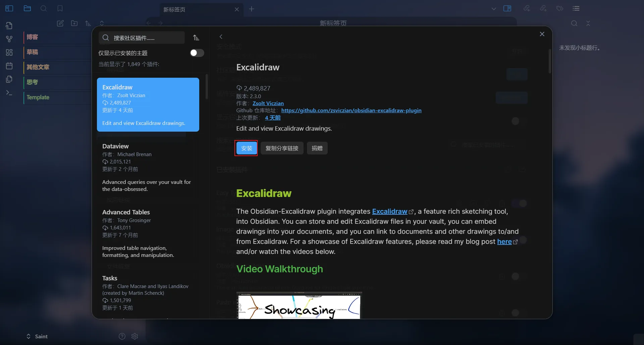
Task: Play the Showcasing video thumbnail
Action: [299, 305]
